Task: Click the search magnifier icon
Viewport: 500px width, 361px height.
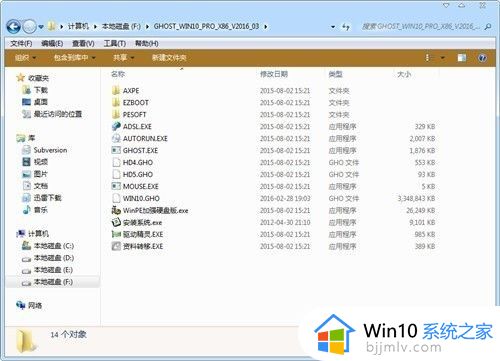Action: click(487, 27)
